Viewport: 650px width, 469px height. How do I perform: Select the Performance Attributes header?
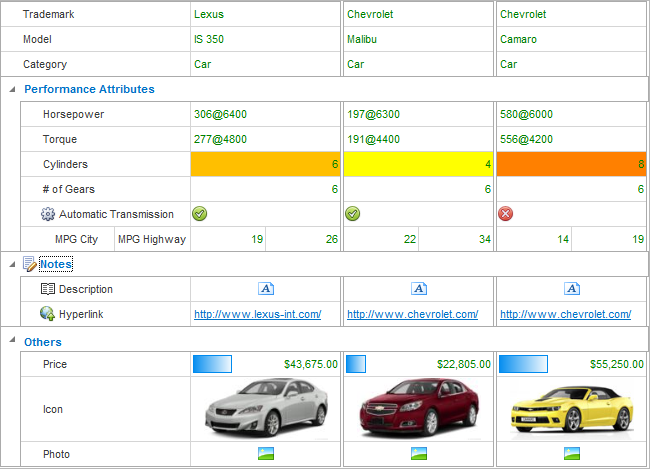pyautogui.click(x=89, y=89)
